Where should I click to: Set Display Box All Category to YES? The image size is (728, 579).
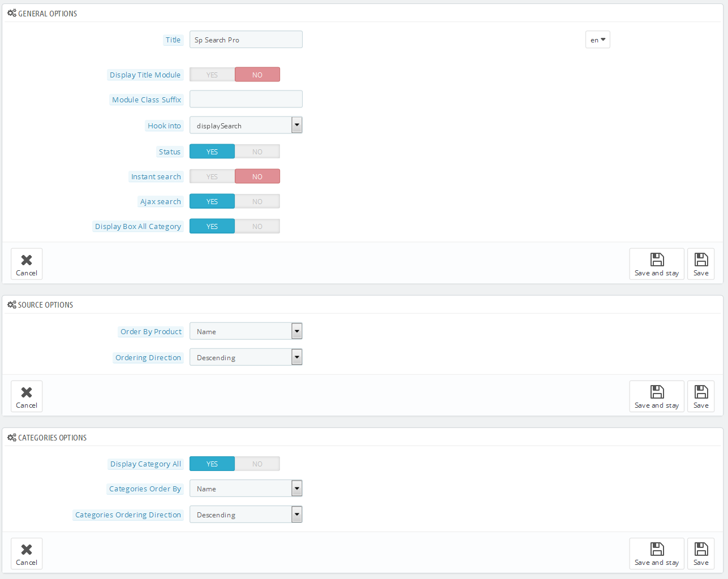(x=212, y=226)
